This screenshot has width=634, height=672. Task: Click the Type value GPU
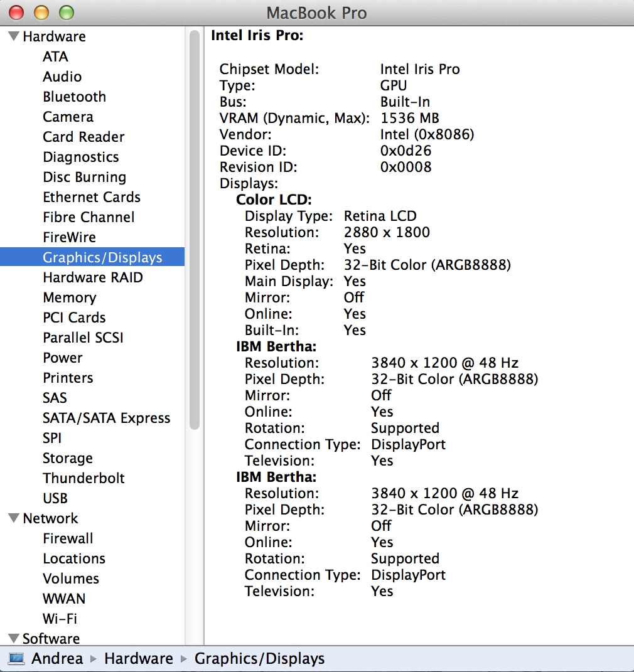point(394,85)
